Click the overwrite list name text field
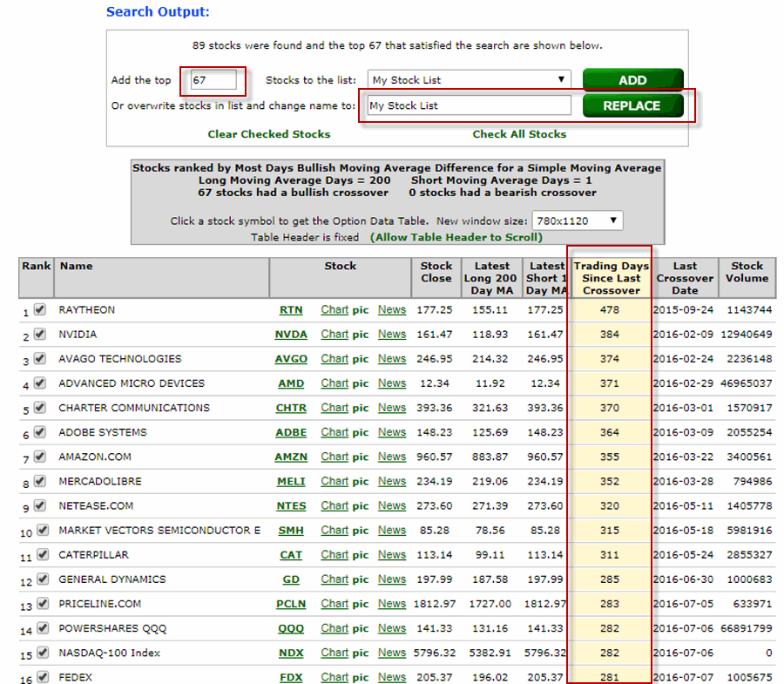 469,105
